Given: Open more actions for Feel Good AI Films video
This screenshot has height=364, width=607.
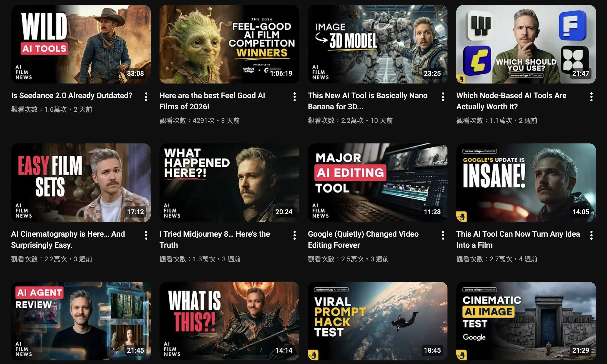Looking at the screenshot, I should [295, 97].
